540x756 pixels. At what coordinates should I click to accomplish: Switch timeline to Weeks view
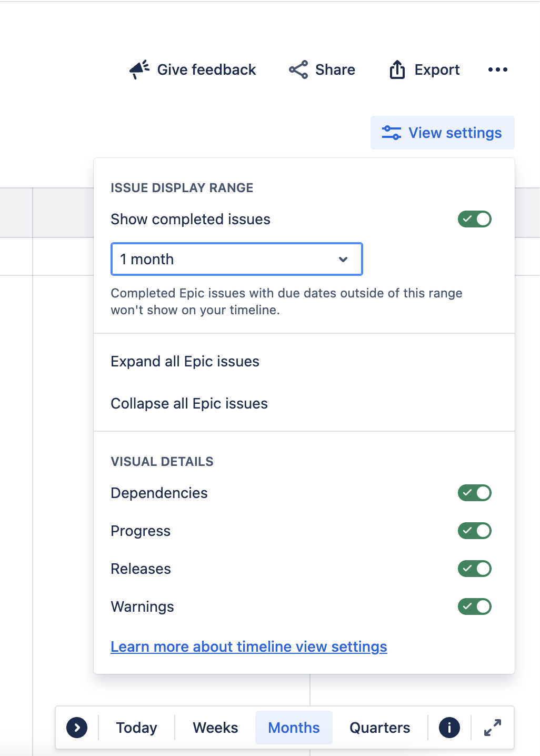pyautogui.click(x=215, y=728)
